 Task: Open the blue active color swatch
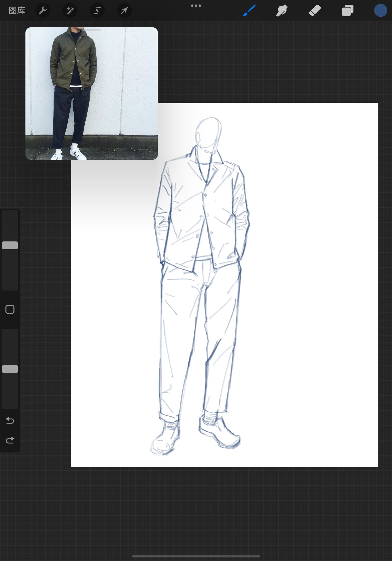pyautogui.click(x=380, y=11)
